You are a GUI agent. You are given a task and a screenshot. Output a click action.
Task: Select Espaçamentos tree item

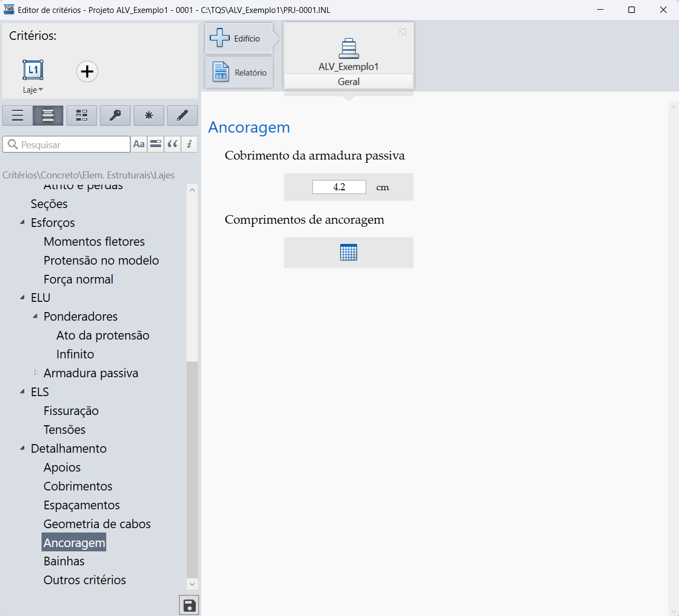pos(82,505)
